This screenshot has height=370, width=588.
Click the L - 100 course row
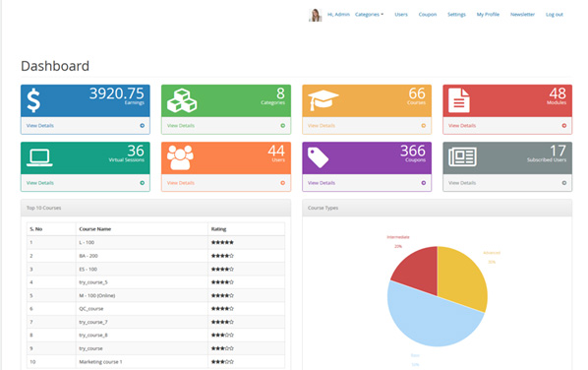(155, 242)
